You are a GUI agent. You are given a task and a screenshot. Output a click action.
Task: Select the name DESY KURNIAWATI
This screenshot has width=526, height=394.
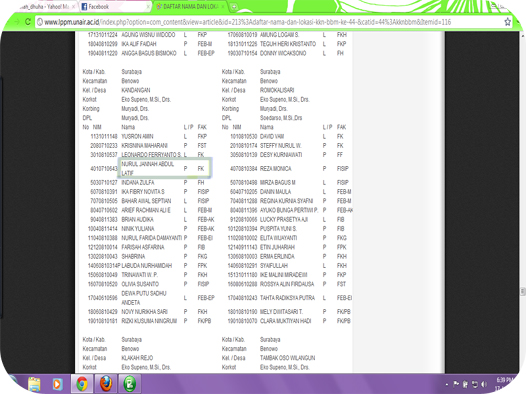281,155
